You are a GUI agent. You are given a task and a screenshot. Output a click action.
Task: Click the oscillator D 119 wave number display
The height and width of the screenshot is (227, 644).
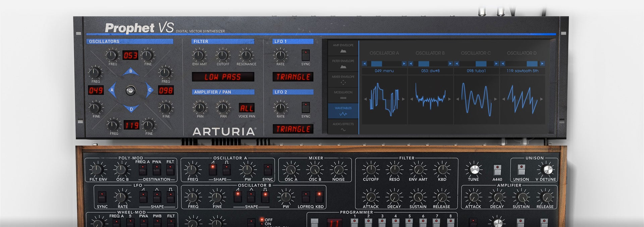pos(131,125)
